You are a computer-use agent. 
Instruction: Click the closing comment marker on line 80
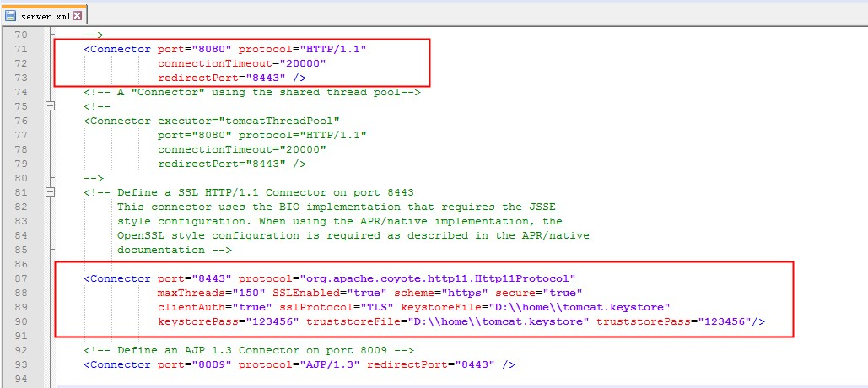coord(94,178)
